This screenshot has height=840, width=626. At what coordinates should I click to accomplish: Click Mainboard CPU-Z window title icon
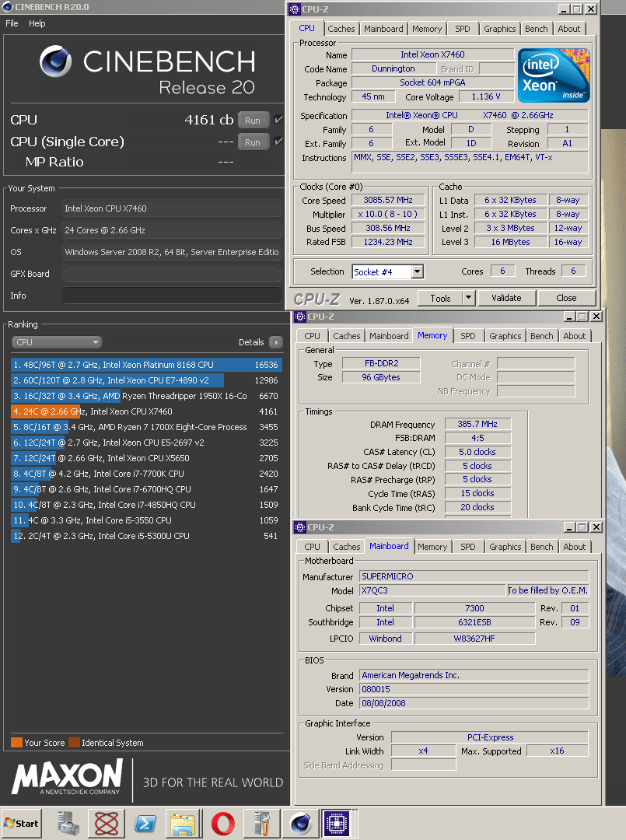[x=300, y=527]
